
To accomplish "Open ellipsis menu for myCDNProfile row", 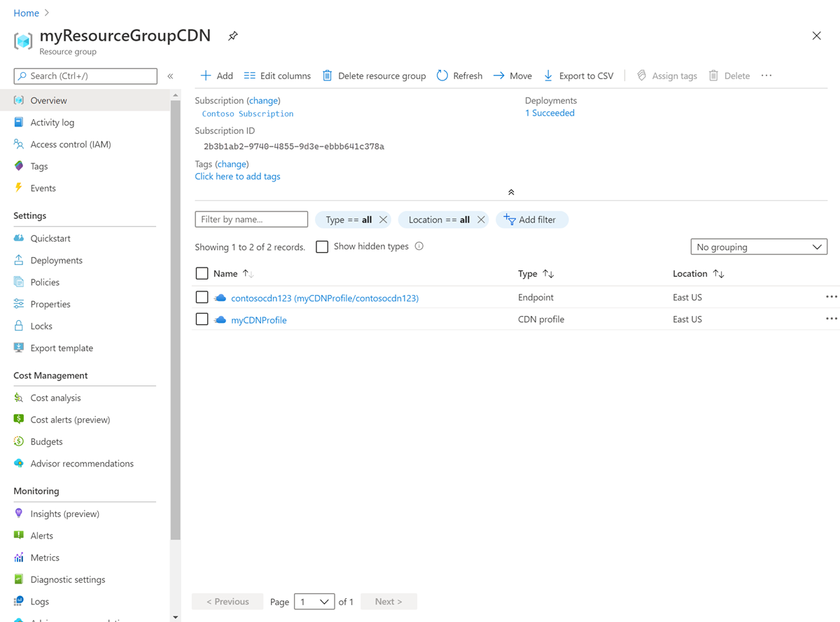I will [x=831, y=319].
